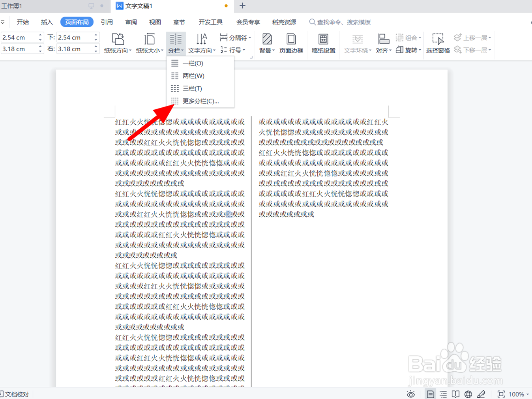
Task: Increase the bottom margin with up spinner
Action: click(96, 35)
